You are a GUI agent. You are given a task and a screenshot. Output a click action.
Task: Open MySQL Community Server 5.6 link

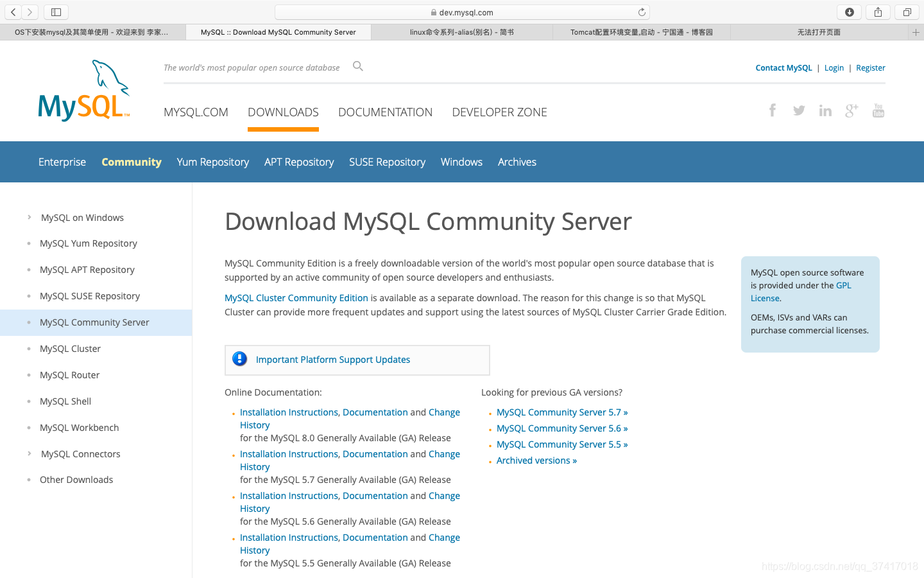pos(562,428)
